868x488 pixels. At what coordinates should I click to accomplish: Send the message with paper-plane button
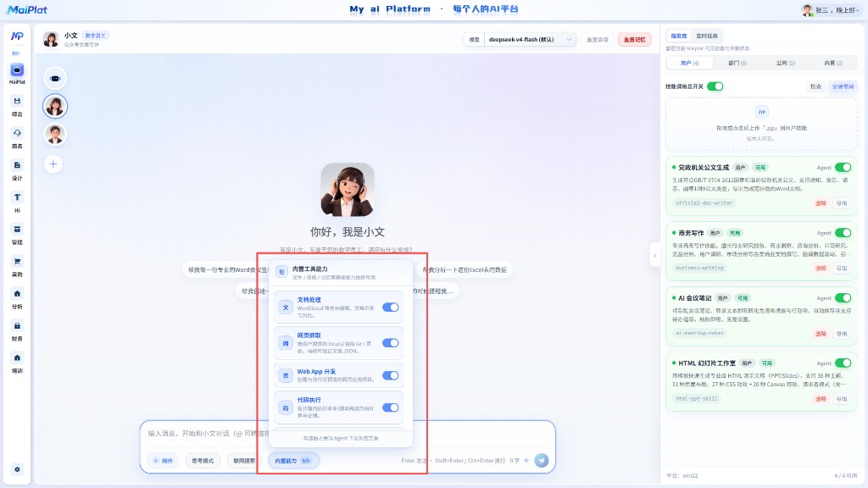click(542, 460)
